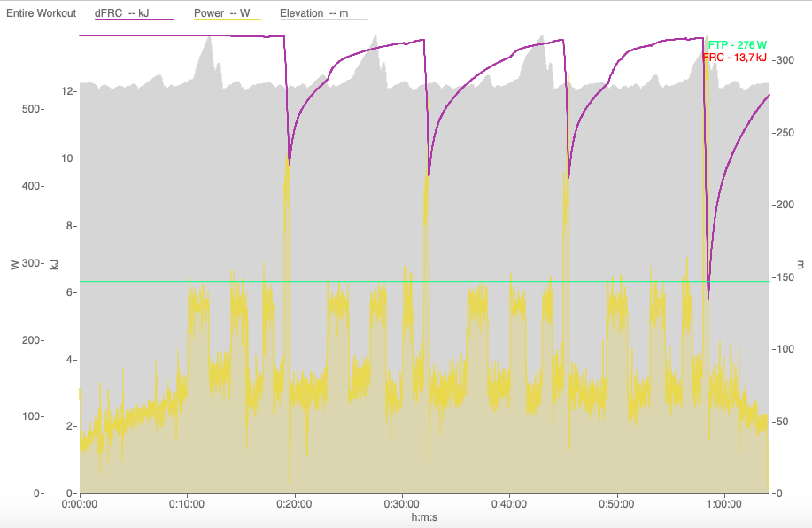Click the yellow Power legend line
Image resolution: width=812 pixels, height=528 pixels.
[x=228, y=19]
